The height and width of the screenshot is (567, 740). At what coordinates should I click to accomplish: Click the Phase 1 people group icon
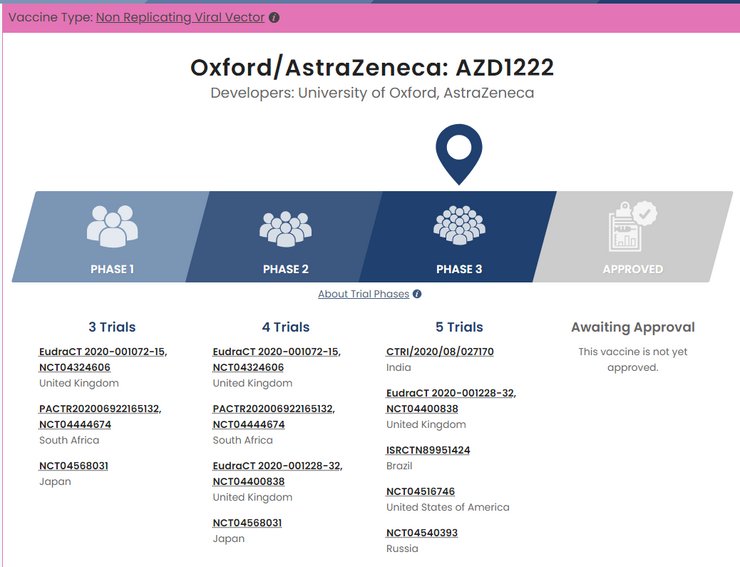pyautogui.click(x=112, y=226)
